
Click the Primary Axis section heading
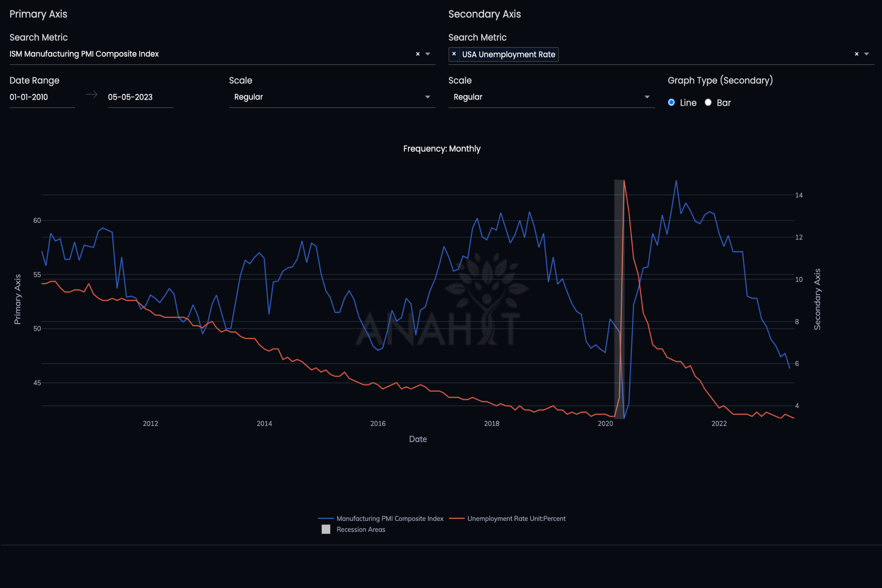[38, 14]
